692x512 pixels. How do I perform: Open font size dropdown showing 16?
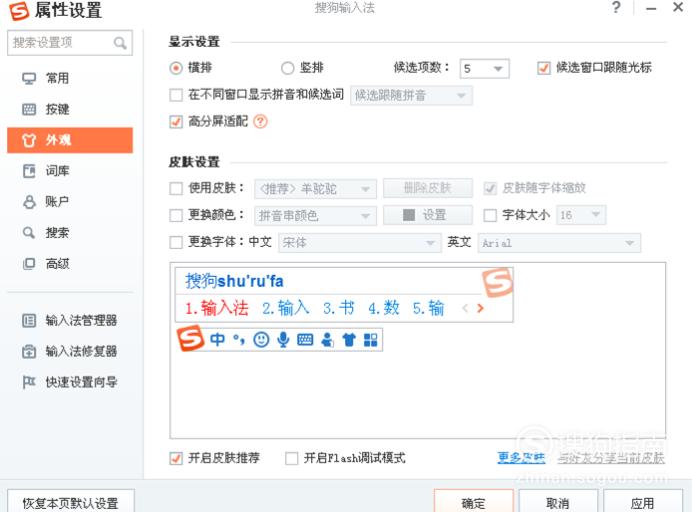click(x=581, y=215)
